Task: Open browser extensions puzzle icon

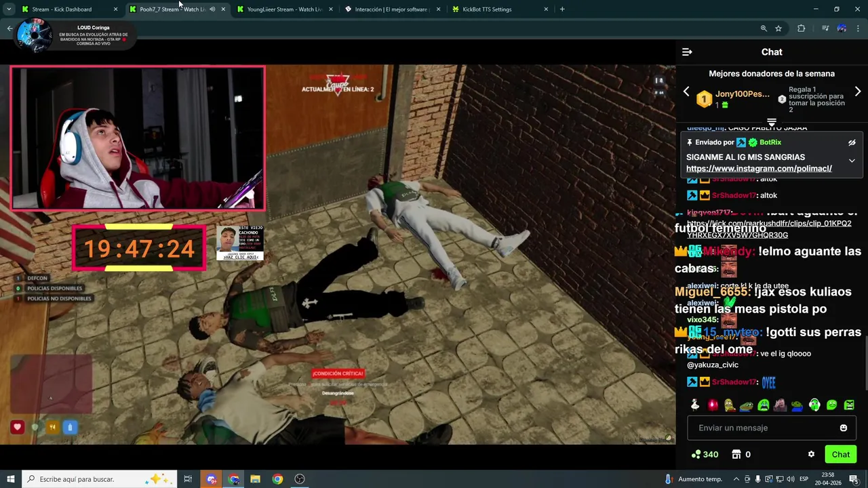Action: point(802,28)
